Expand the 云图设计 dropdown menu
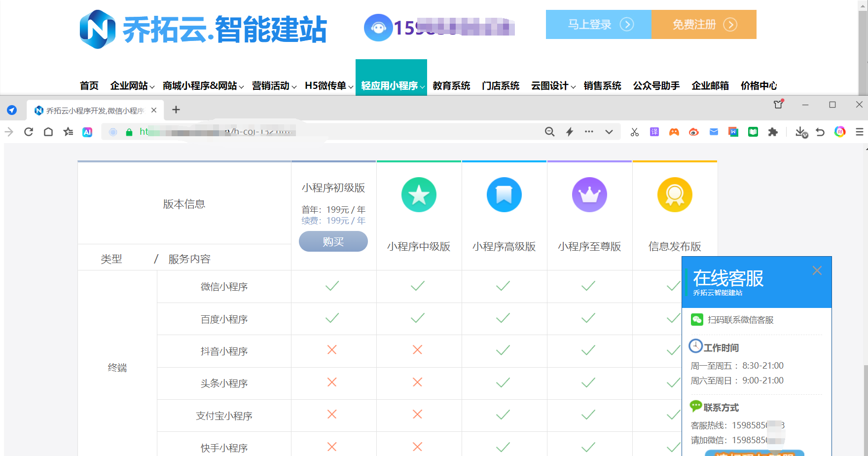Screen dimensions: 868x456 (553, 86)
